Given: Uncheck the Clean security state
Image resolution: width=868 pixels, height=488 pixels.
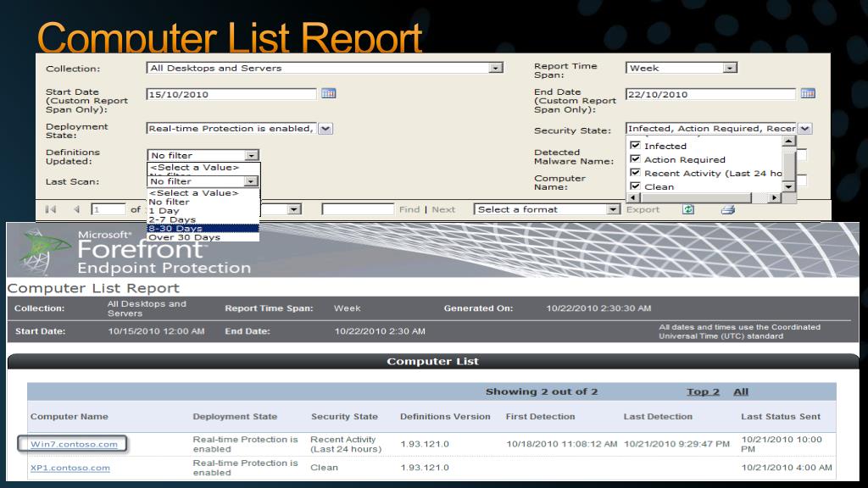Looking at the screenshot, I should point(635,186).
